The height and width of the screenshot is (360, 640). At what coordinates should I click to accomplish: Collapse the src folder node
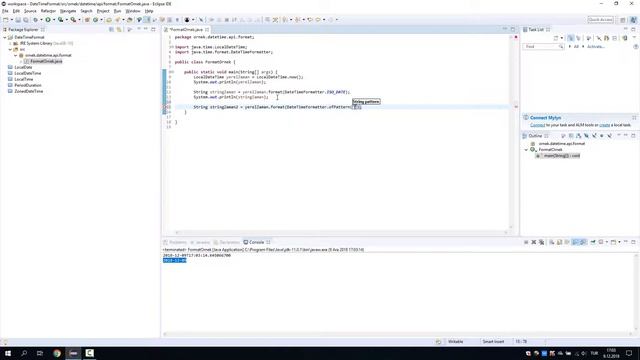(10, 49)
